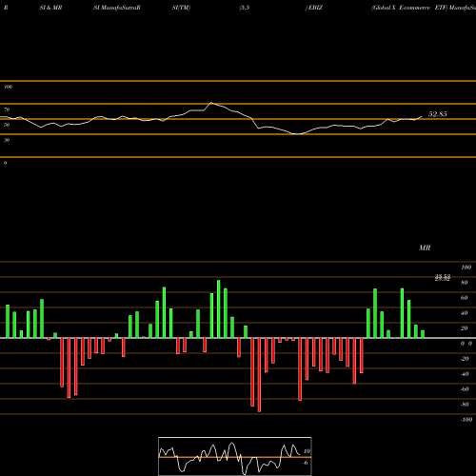
Task: Click the RSI axis label 0
Action: pos(6,163)
